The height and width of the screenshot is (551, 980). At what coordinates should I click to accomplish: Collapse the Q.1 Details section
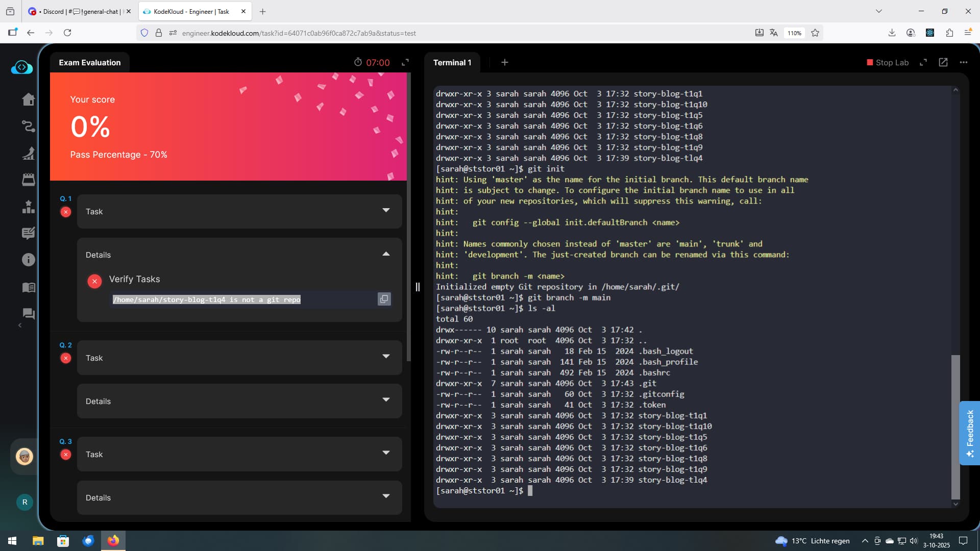(386, 254)
